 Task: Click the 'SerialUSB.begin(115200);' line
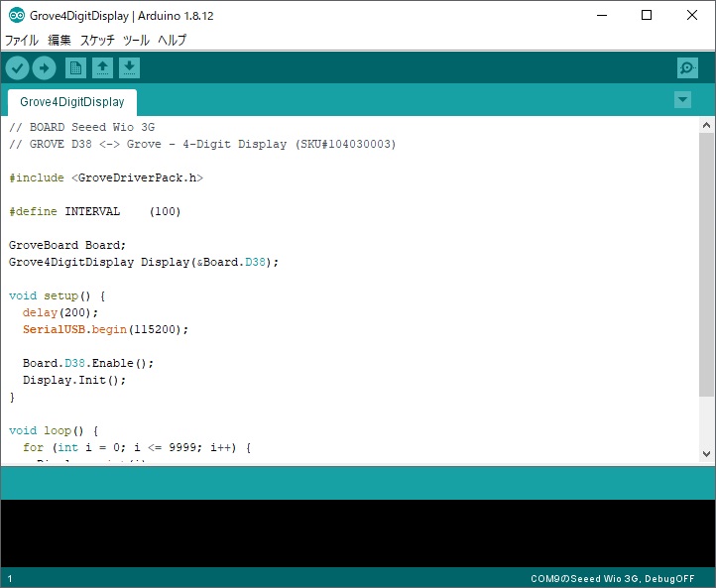point(105,329)
